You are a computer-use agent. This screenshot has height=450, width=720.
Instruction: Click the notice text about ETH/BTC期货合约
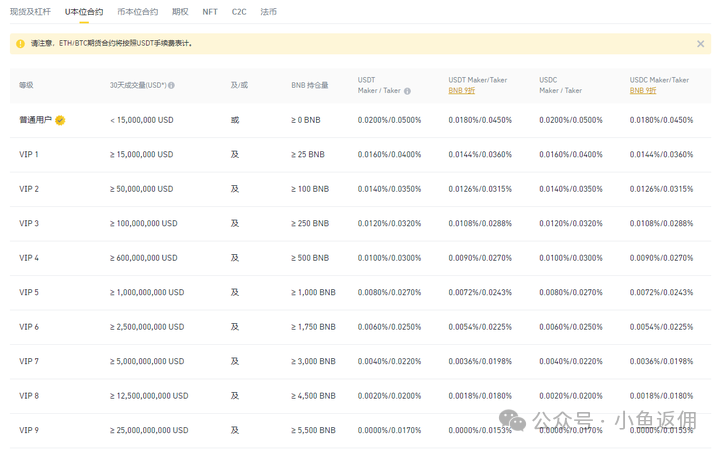(x=112, y=43)
